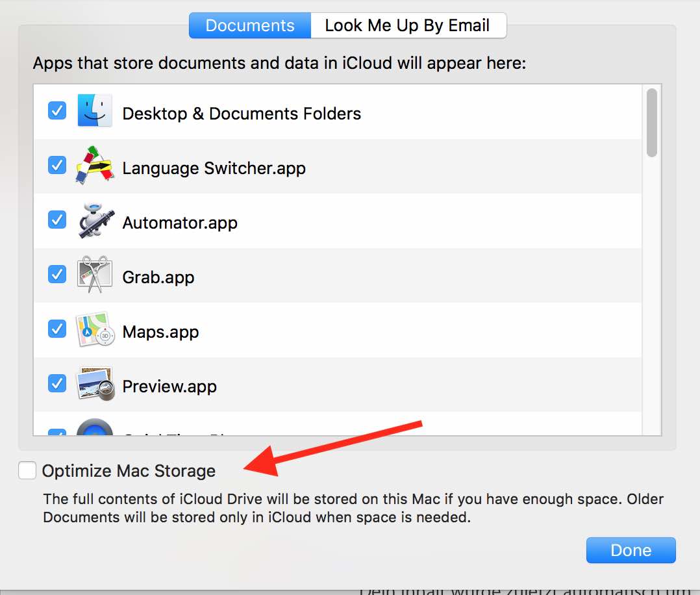Uncheck the Maps.app checkbox
The width and height of the screenshot is (700, 595).
(x=57, y=329)
